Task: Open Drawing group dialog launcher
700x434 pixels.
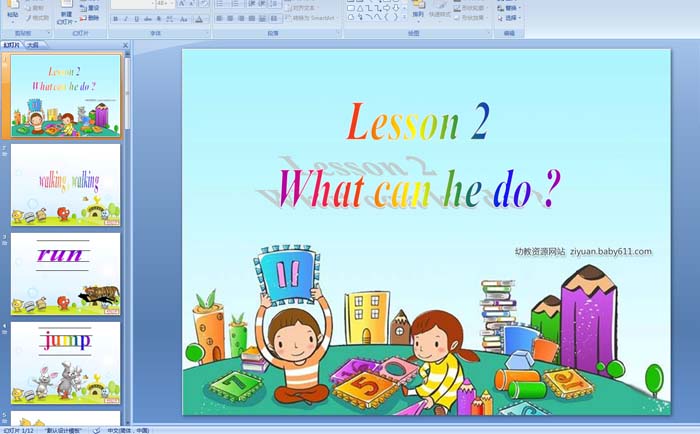Action: pos(489,33)
